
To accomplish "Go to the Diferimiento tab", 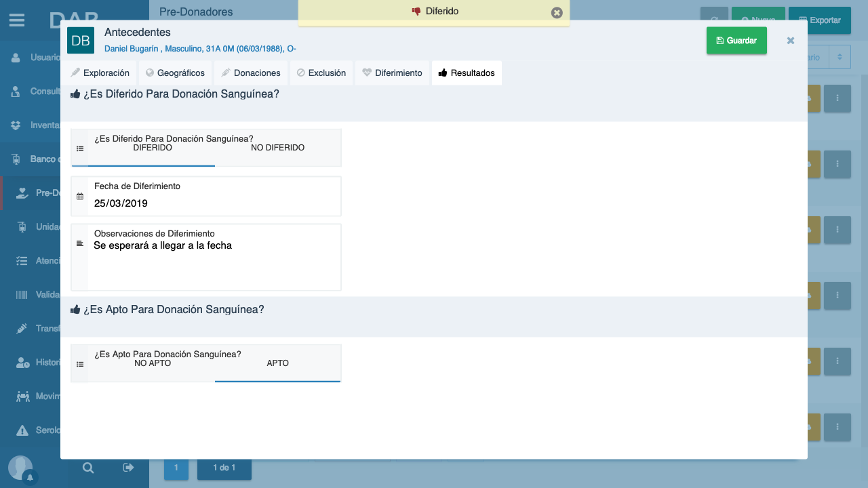I will point(392,73).
